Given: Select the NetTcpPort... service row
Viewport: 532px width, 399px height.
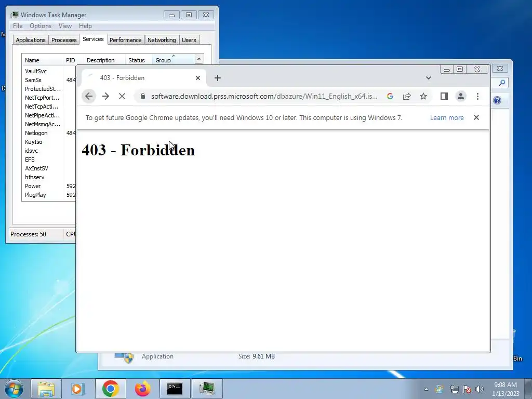Looking at the screenshot, I should pos(42,98).
